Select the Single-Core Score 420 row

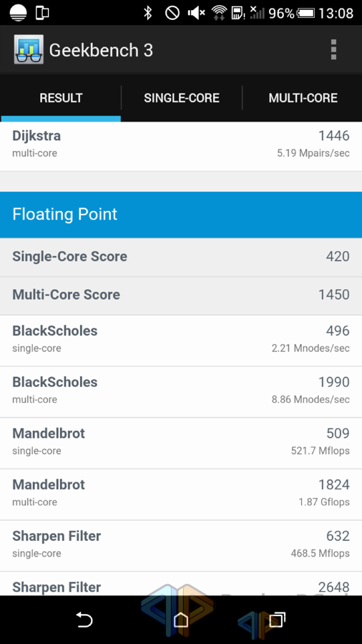pyautogui.click(x=181, y=257)
